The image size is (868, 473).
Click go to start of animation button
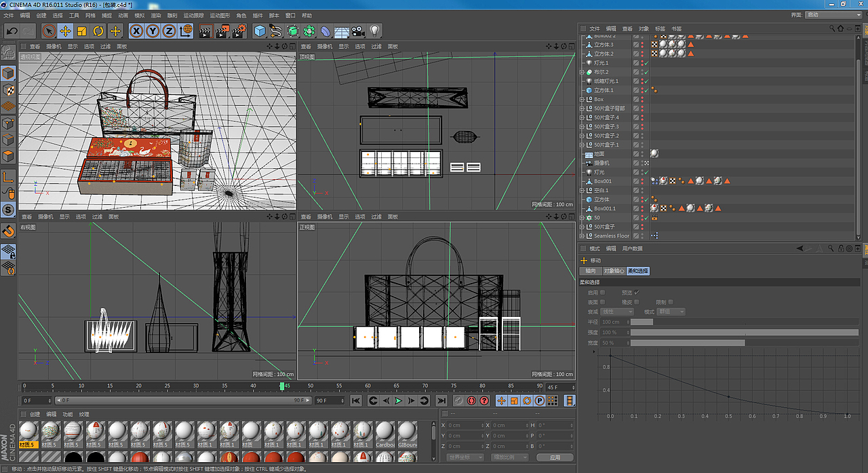(x=355, y=401)
